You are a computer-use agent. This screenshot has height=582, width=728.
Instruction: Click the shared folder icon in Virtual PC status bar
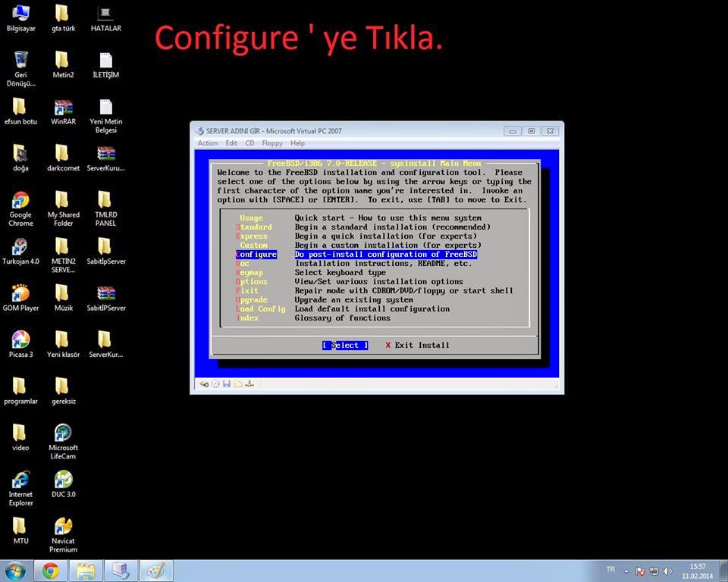point(237,383)
